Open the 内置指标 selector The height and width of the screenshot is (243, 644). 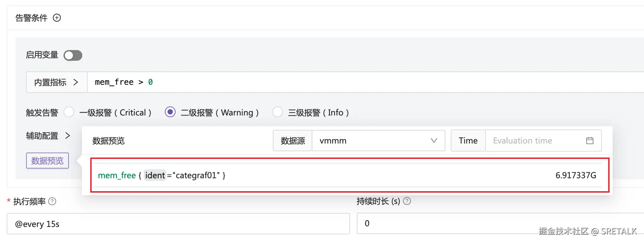57,82
